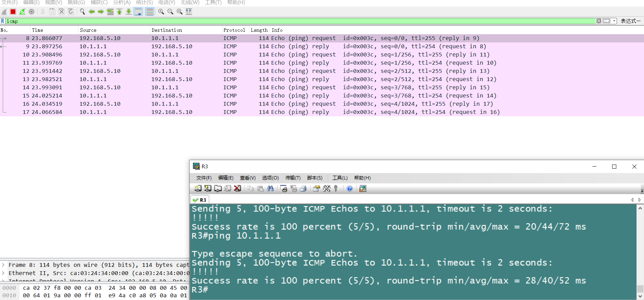Screen dimensions: 644x300
Task: Clear the display filter
Action: click(x=599, y=21)
